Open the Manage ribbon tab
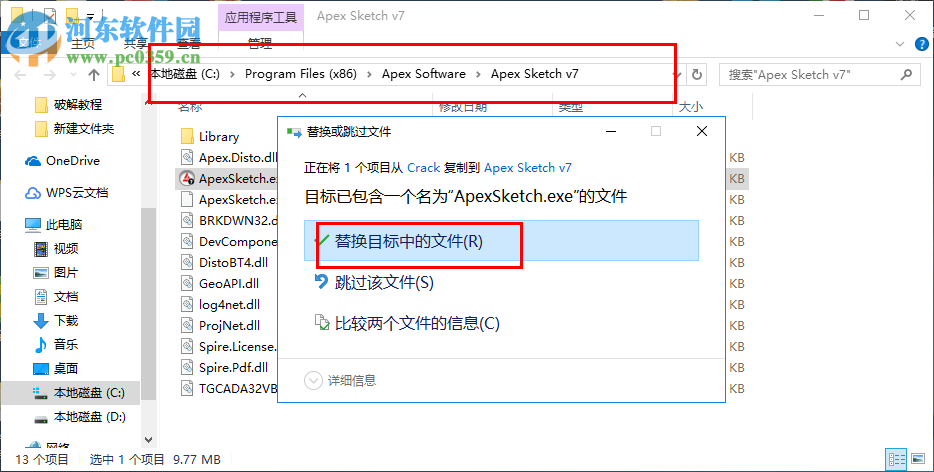Image resolution: width=934 pixels, height=472 pixels. click(x=260, y=43)
